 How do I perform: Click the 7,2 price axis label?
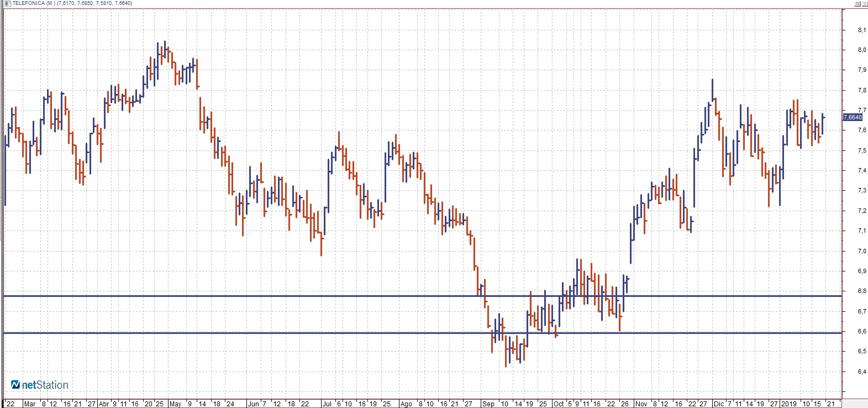tap(861, 211)
